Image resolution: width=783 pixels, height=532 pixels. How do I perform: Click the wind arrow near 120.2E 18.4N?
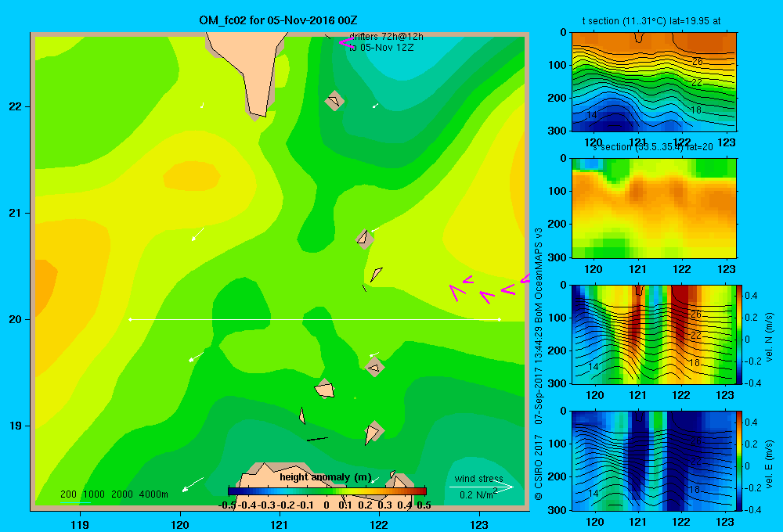[193, 484]
